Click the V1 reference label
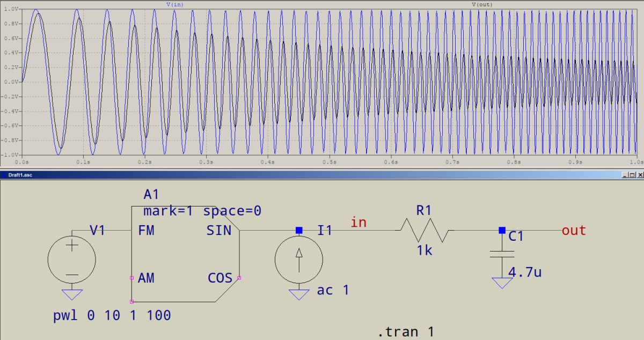Screen dimensions: 644x340 pos(97,231)
